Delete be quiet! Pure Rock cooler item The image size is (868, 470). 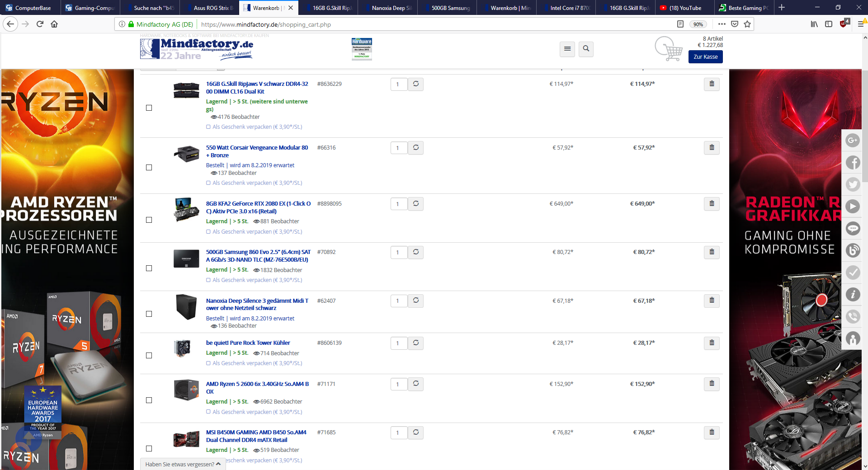click(x=712, y=343)
